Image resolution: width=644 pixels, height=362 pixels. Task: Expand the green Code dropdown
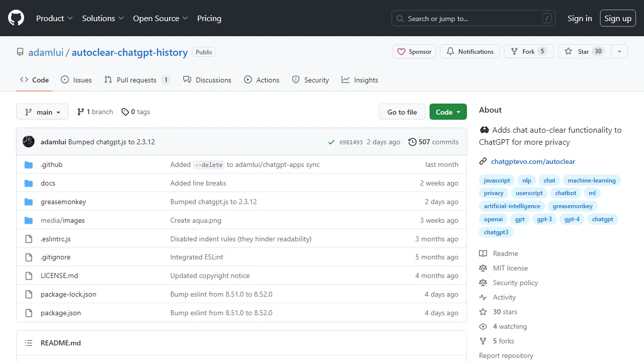click(x=448, y=112)
